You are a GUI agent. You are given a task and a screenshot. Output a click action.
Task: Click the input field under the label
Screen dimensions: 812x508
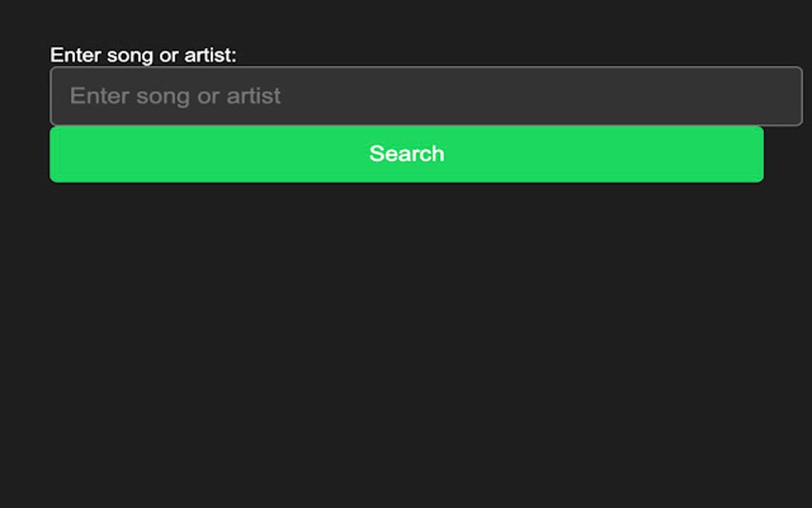(426, 96)
